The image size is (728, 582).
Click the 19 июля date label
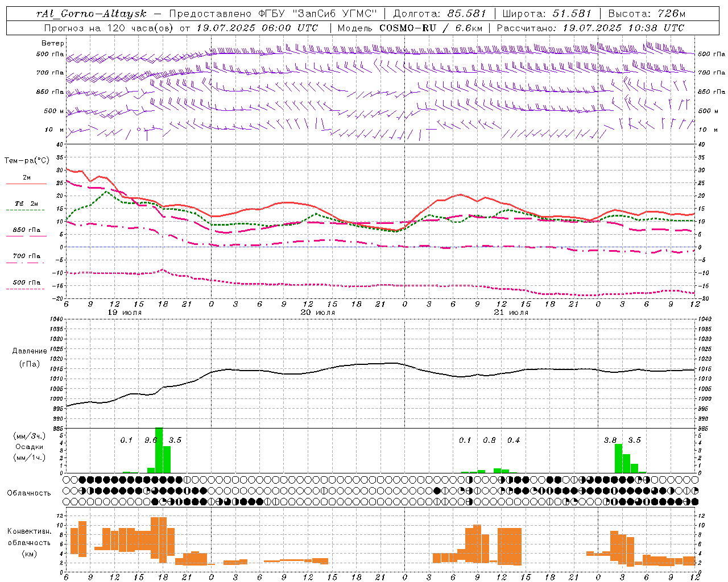[125, 313]
